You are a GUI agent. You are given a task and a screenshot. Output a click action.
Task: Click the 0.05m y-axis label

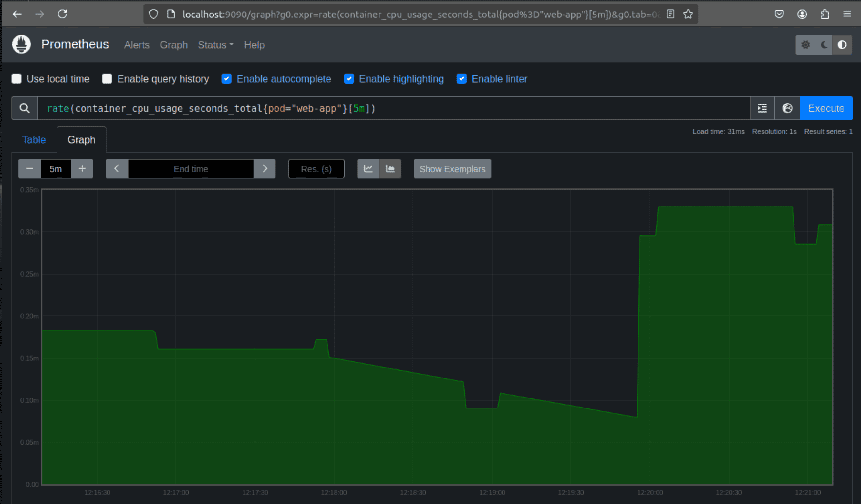coord(29,442)
